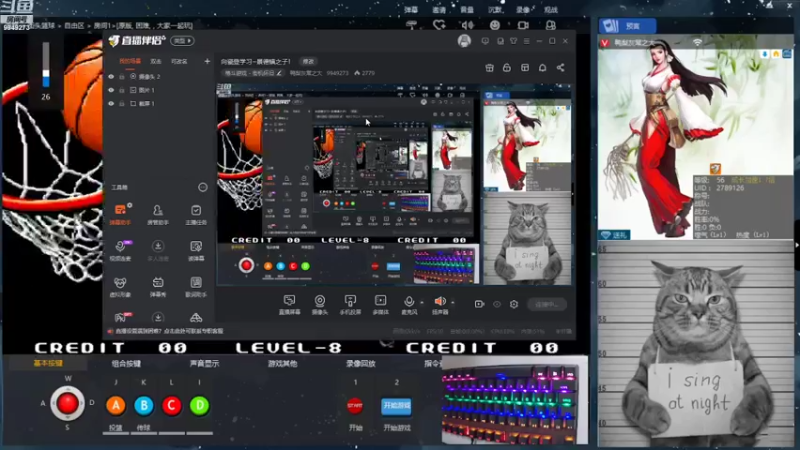Screen dimensions: 800x450
Task: Open the 弹幕助手 tool in toolbox
Action: (x=120, y=214)
